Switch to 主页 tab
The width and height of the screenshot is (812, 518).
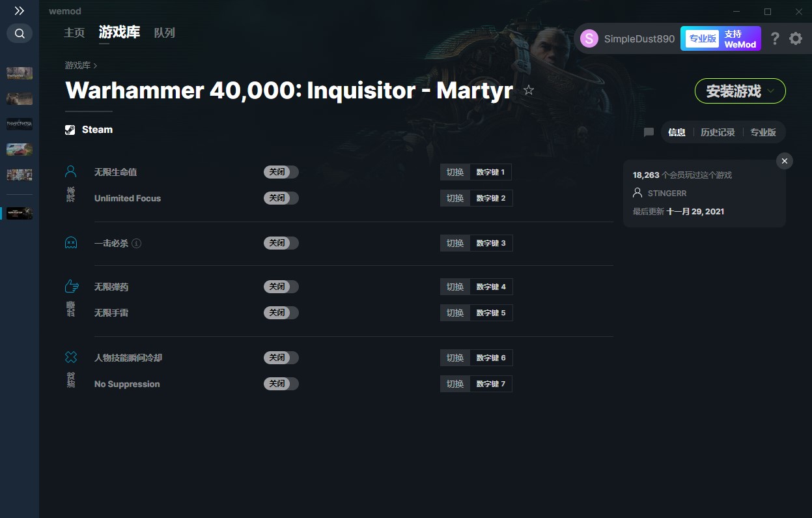(74, 33)
